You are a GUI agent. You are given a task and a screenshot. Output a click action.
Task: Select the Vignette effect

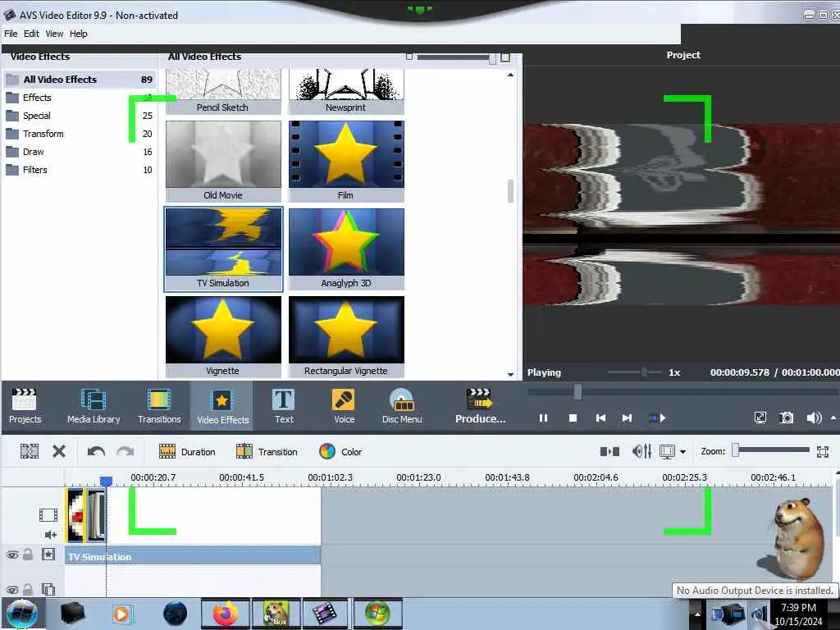tap(223, 336)
